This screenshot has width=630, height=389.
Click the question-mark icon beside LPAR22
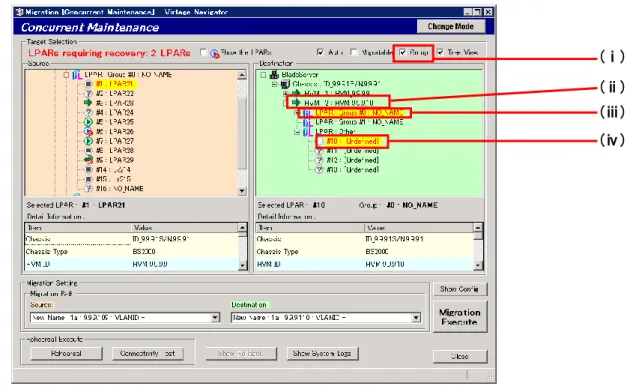point(88,94)
